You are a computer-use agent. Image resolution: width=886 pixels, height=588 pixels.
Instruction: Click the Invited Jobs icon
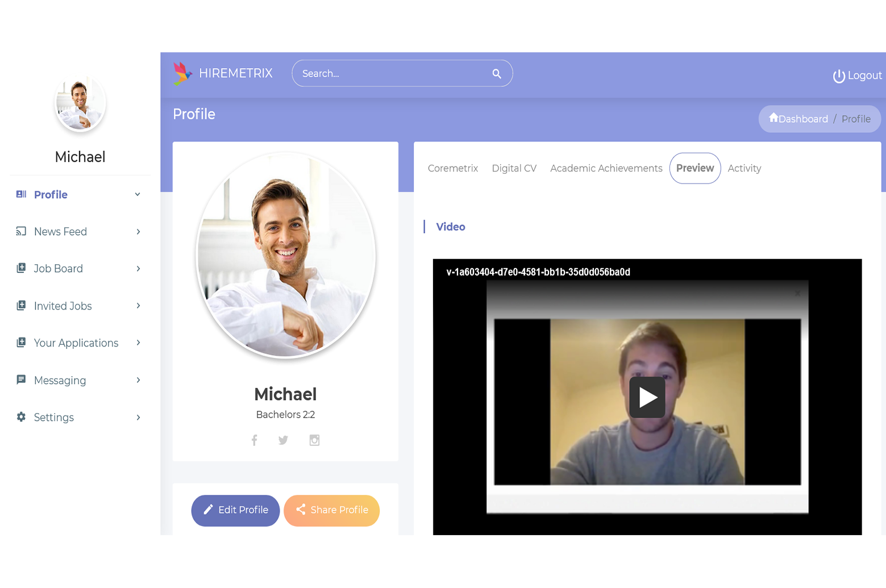click(21, 306)
